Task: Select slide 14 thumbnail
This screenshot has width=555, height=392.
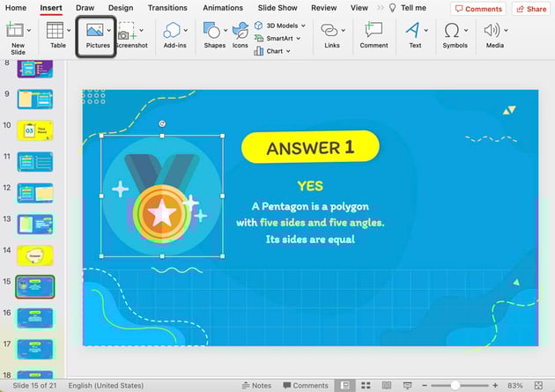Action: point(35,255)
